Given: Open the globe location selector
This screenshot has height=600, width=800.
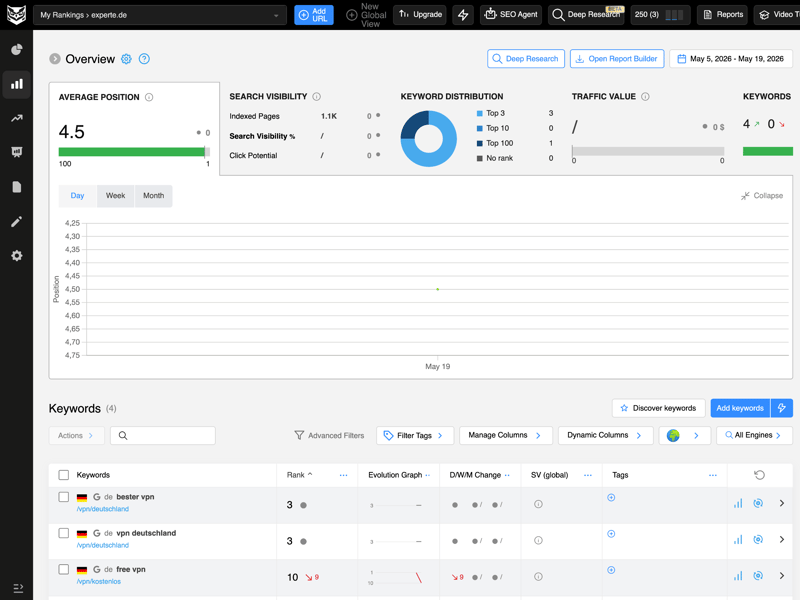Looking at the screenshot, I should (x=684, y=435).
